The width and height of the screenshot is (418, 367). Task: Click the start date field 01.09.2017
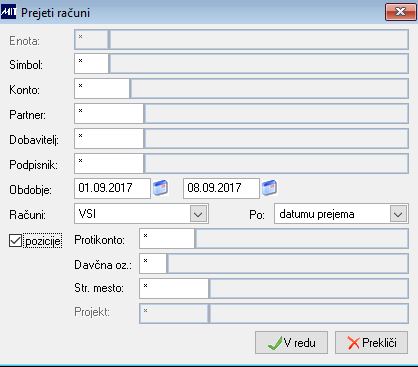pos(112,188)
